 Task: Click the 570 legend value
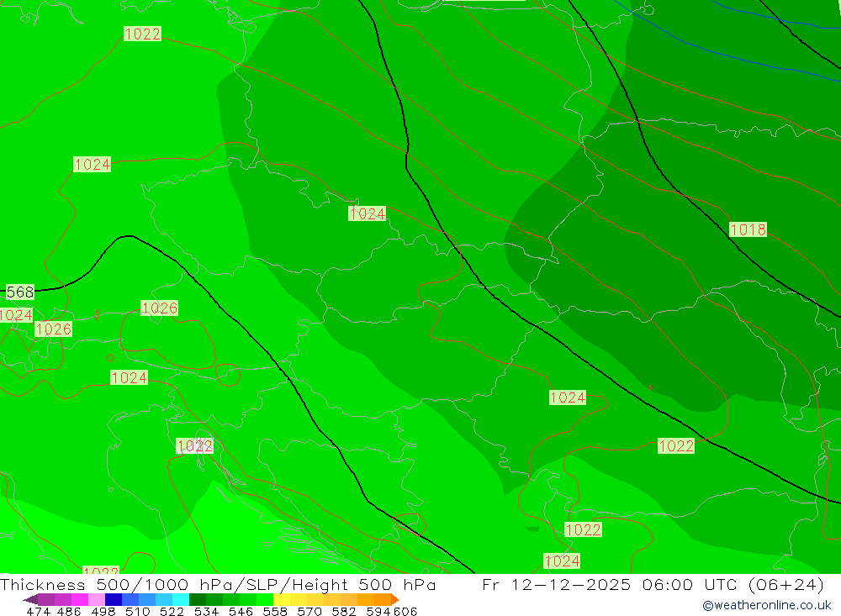[309, 611]
